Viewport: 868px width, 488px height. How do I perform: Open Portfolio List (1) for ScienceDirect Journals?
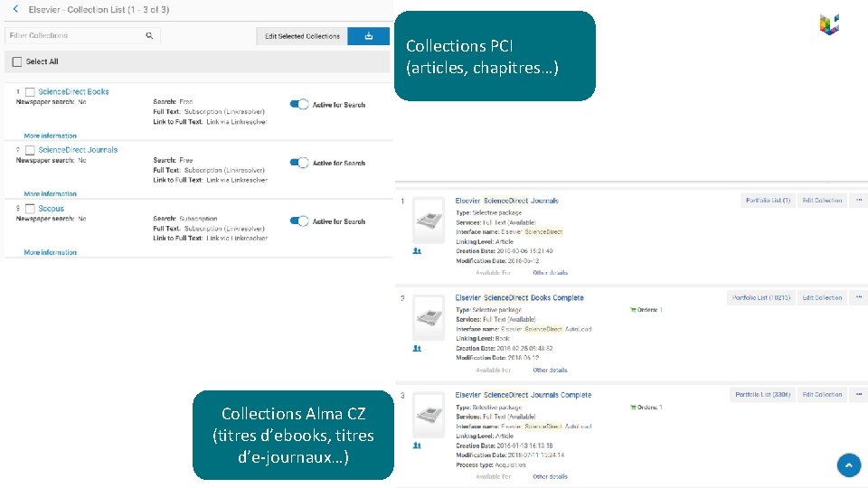click(x=768, y=201)
